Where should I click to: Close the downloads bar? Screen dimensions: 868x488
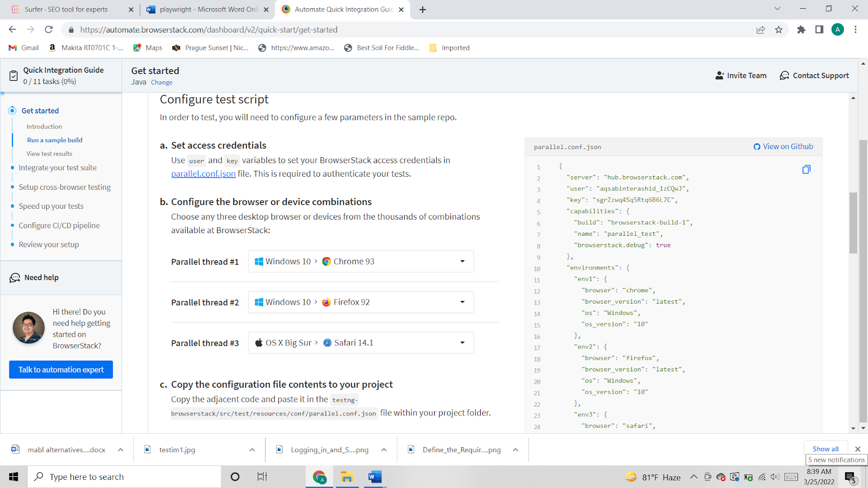(858, 449)
